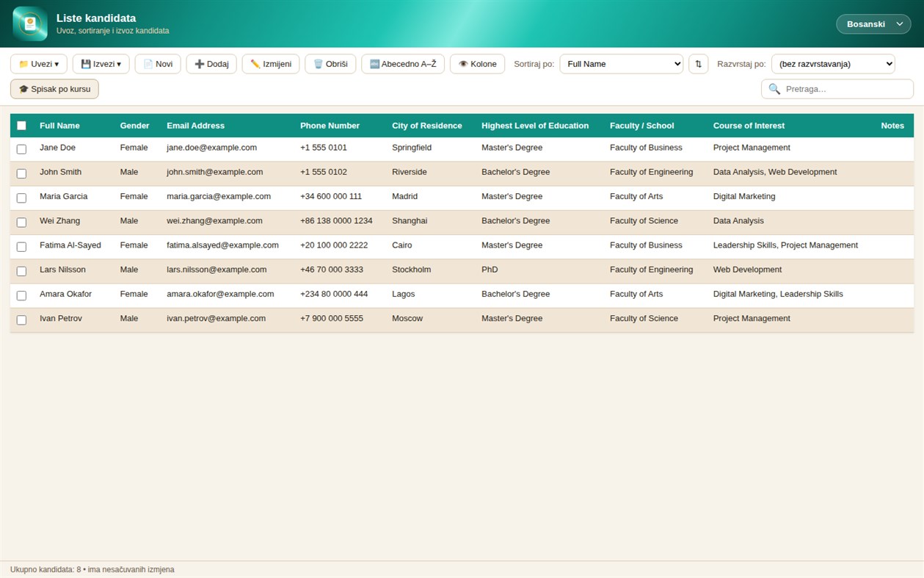Toggle sort direction arrows icon
This screenshot has height=578, width=924.
(698, 64)
